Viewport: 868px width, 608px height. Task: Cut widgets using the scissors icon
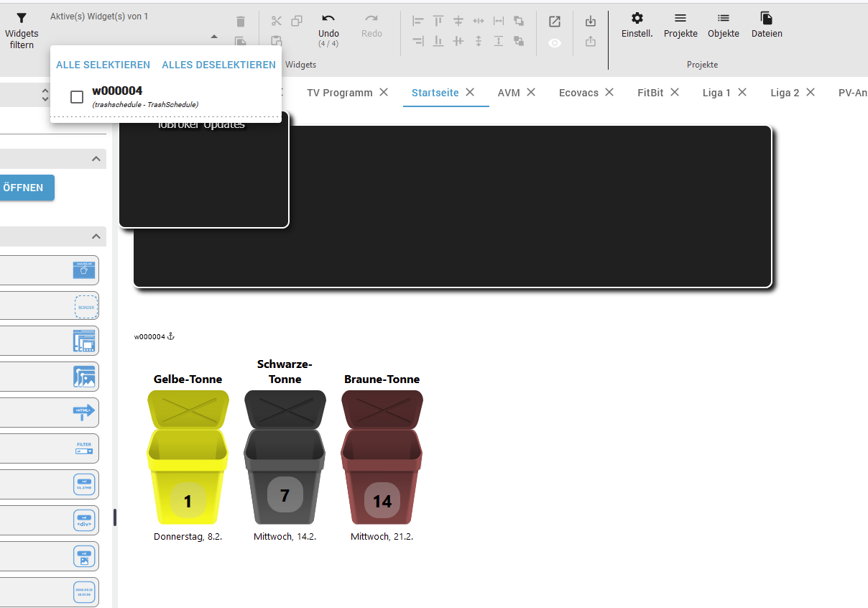pos(277,21)
